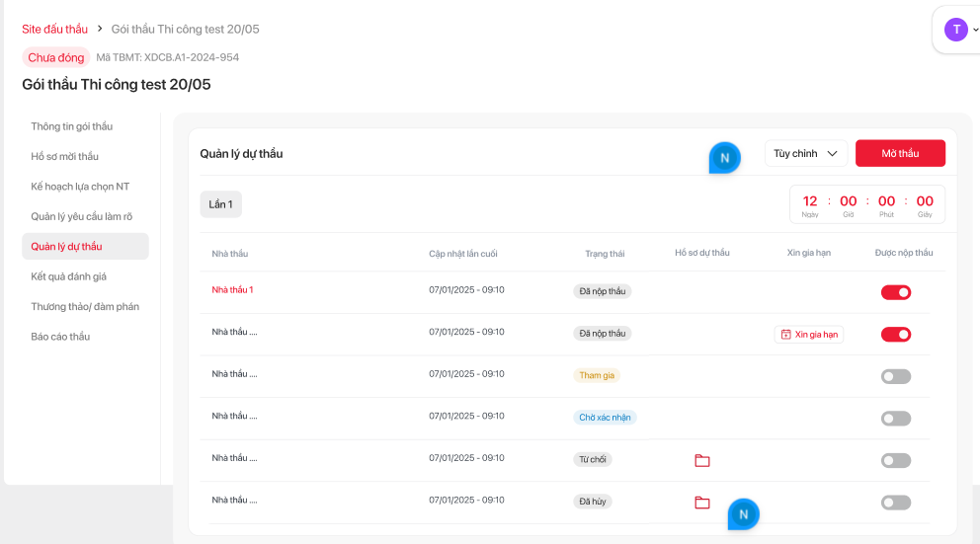Click the blue N badge at table bottom

(x=743, y=513)
